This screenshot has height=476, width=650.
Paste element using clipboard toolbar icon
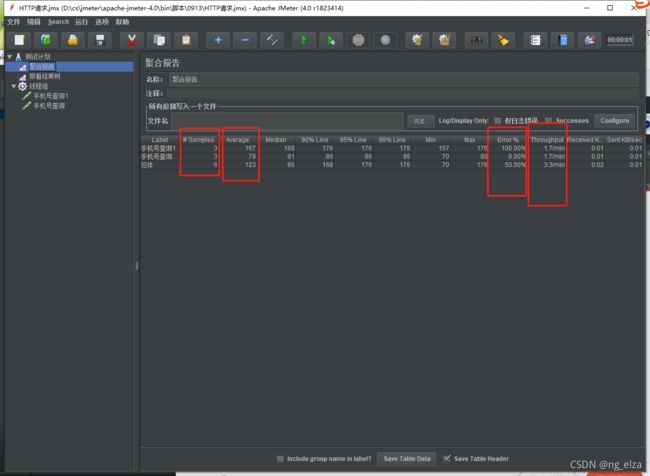click(186, 40)
